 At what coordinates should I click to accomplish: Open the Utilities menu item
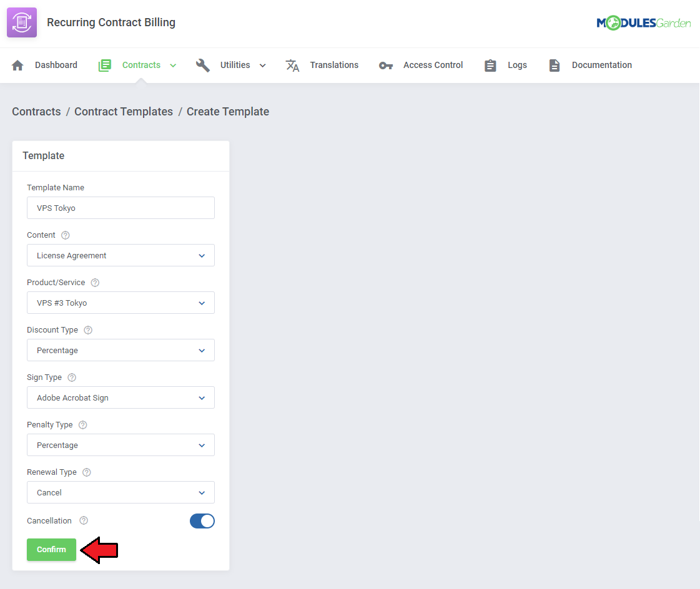coord(235,65)
